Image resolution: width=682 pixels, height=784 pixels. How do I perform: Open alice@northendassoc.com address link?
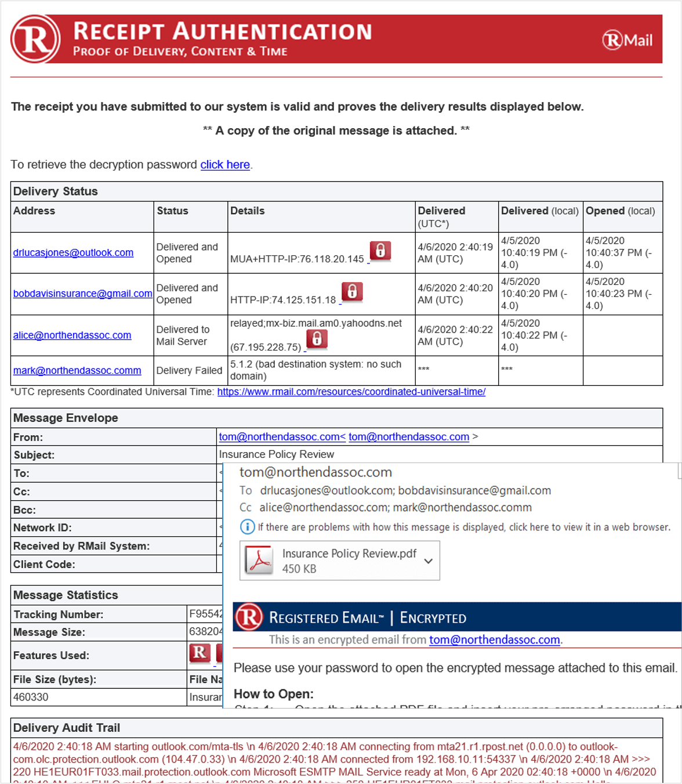pos(72,335)
